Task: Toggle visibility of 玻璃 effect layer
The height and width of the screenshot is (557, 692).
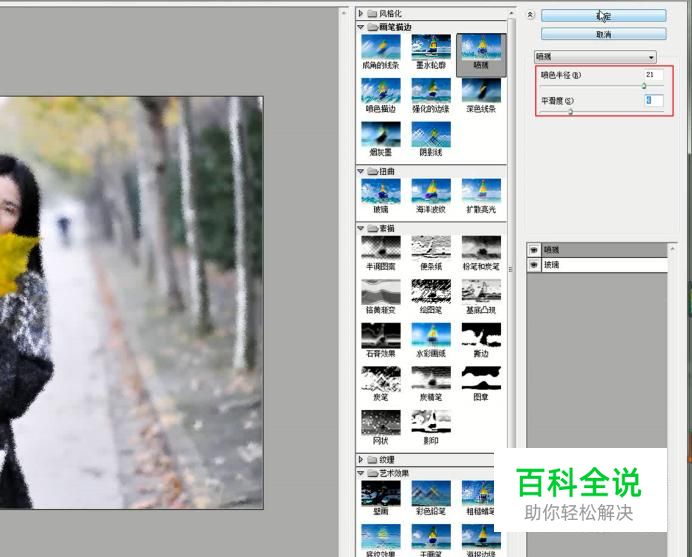Action: (534, 265)
